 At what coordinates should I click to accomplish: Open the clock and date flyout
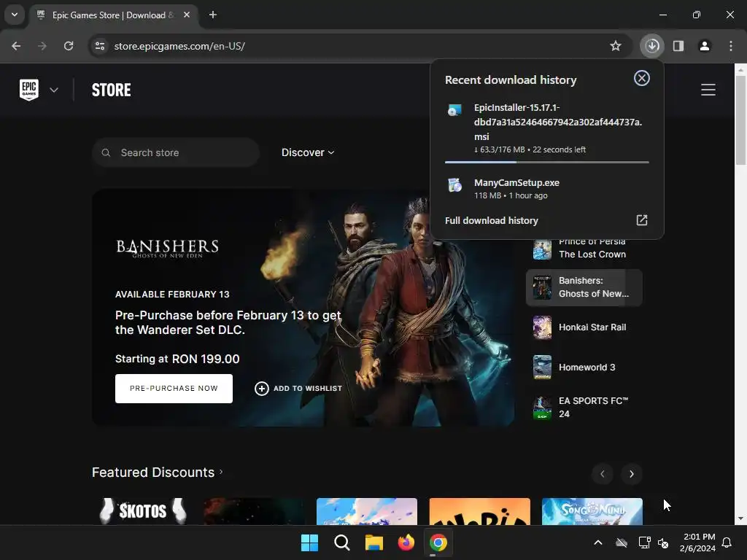coord(698,542)
